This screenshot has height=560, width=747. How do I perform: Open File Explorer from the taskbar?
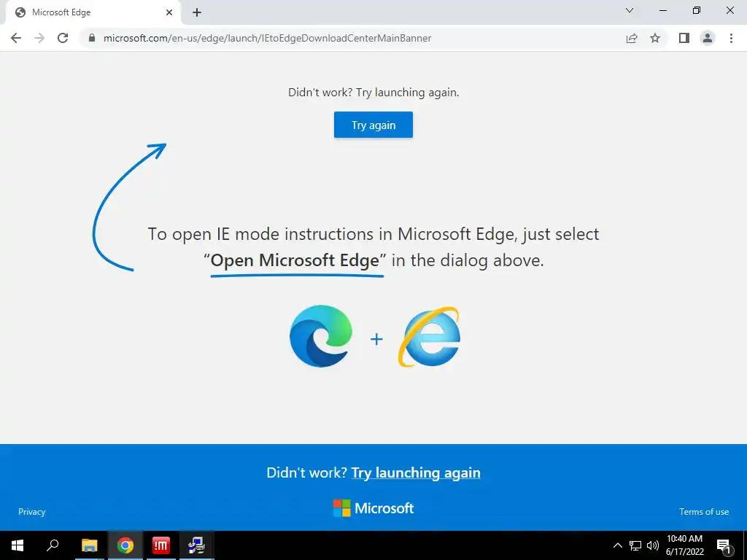pos(89,545)
